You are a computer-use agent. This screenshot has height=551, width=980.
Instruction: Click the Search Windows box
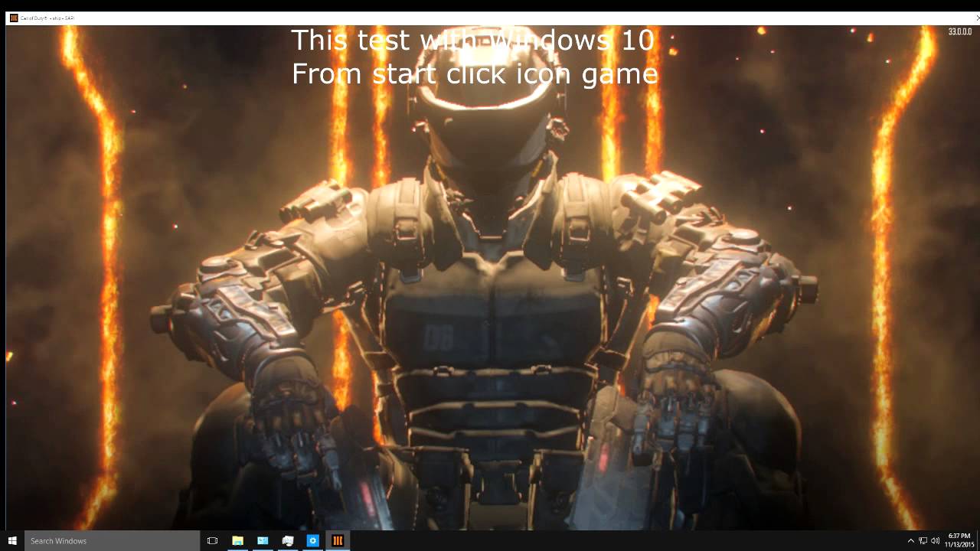(113, 540)
